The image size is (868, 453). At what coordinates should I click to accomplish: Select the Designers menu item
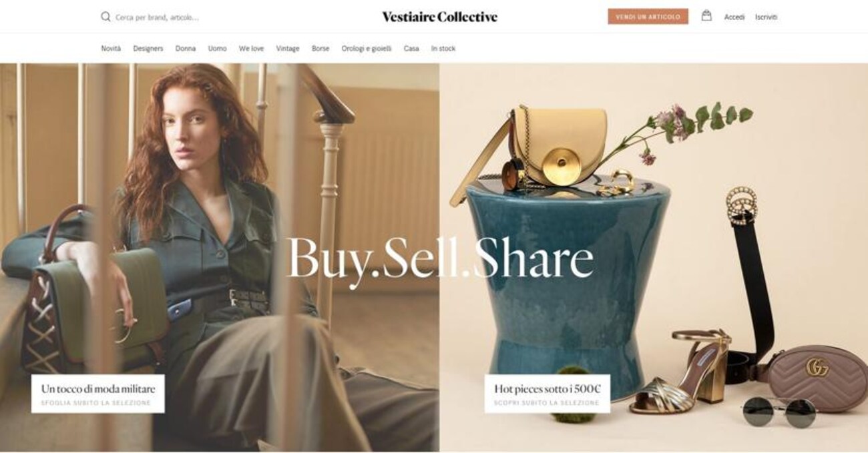click(148, 49)
